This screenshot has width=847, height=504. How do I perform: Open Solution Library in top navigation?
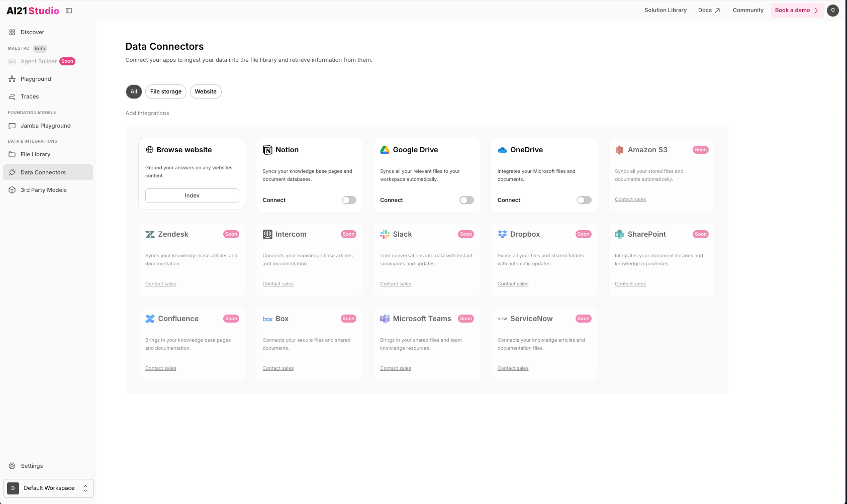(x=666, y=10)
